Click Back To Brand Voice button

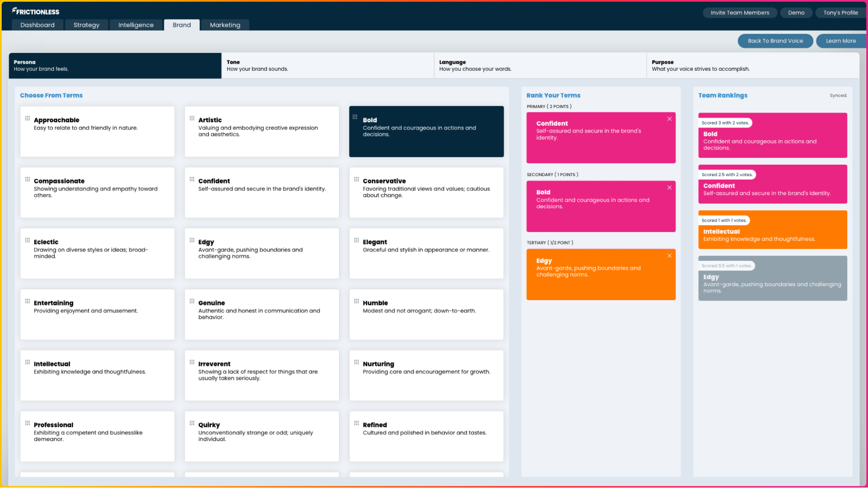pos(775,41)
